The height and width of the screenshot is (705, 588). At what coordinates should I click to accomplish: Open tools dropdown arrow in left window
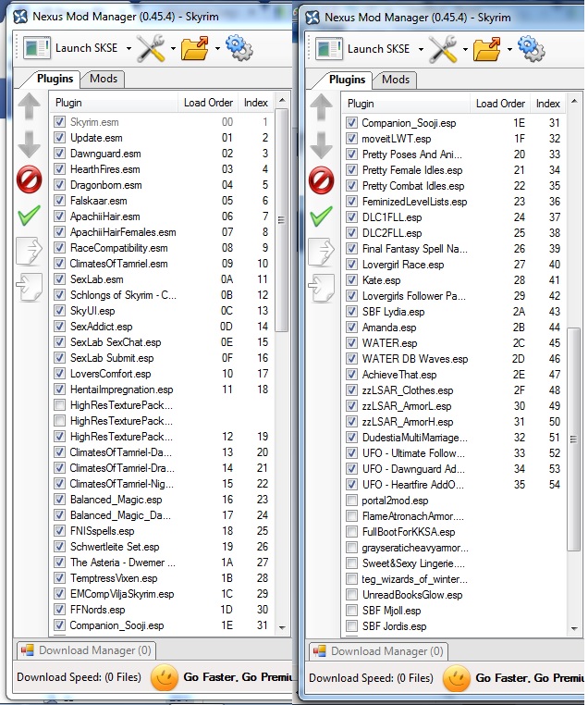click(x=173, y=48)
